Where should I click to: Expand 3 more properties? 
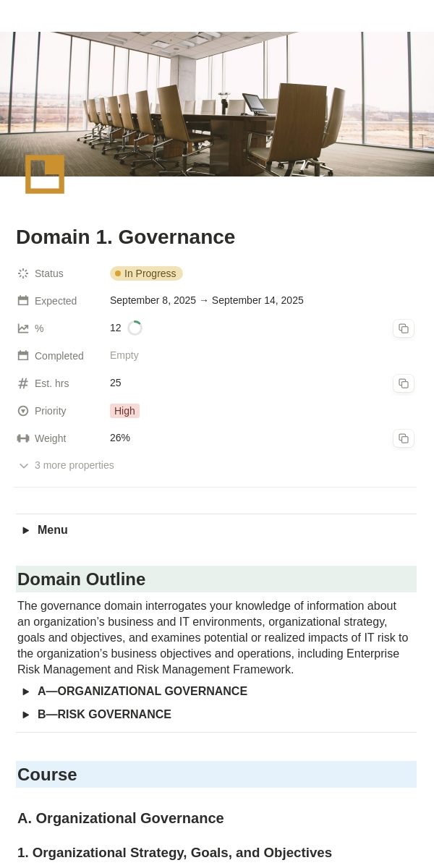(x=66, y=465)
